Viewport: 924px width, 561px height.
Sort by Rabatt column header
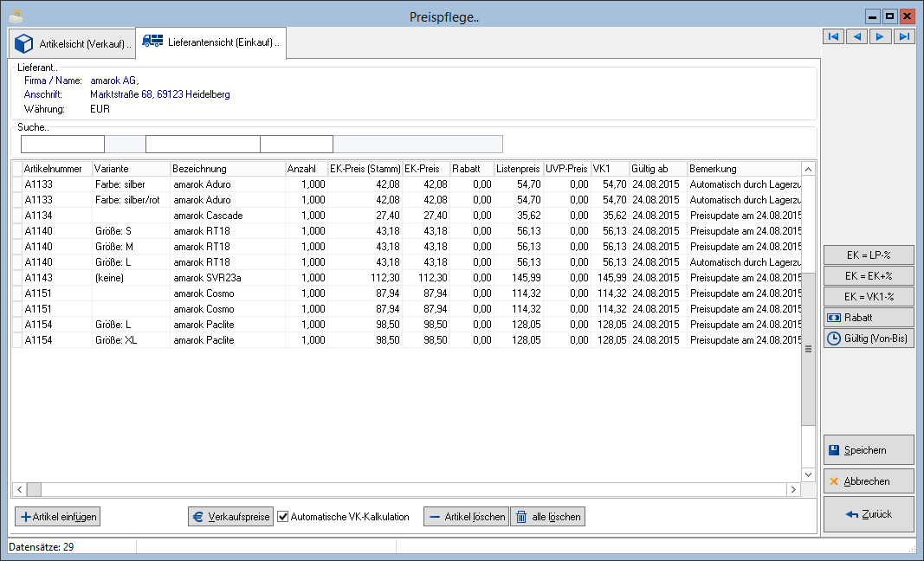tap(472, 169)
